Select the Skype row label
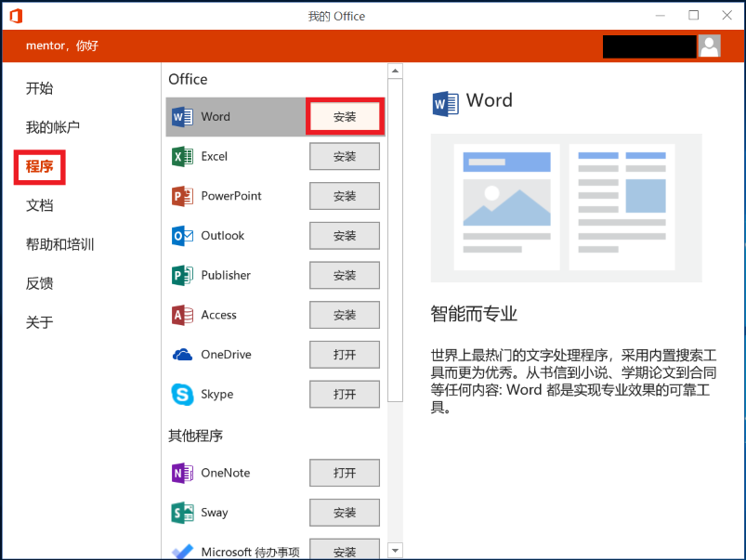 [217, 395]
